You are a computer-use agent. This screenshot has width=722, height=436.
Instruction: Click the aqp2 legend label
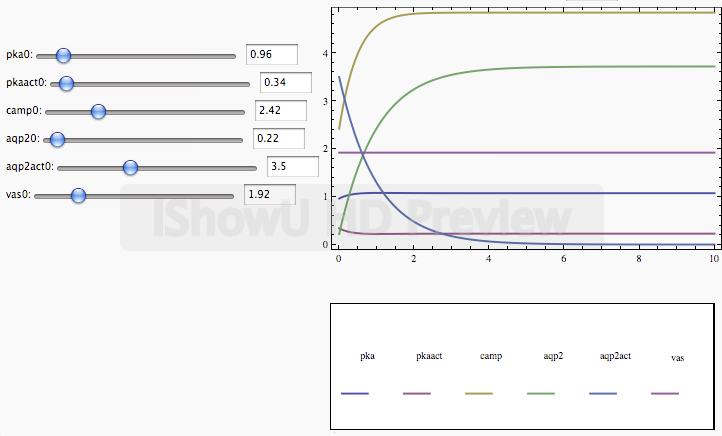coord(553,356)
